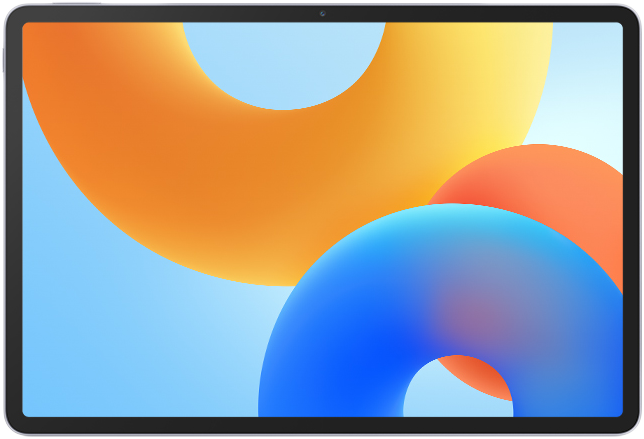
Task: Tap the light blue hole inside orange ring
Action: [285, 60]
